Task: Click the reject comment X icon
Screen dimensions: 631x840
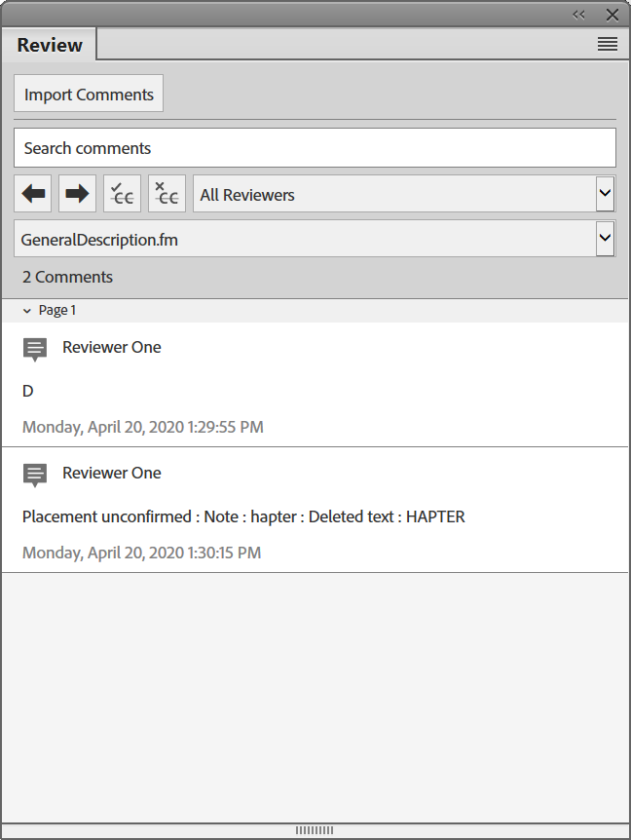Action: (167, 194)
